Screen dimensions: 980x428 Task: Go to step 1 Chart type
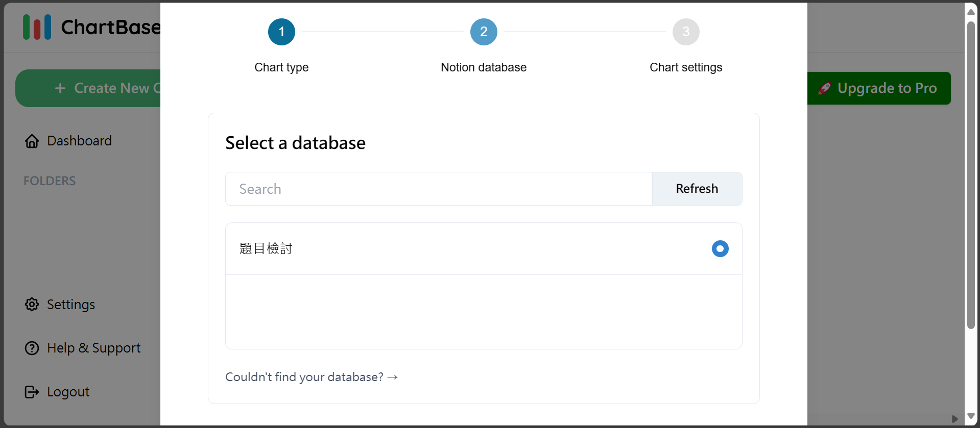click(x=281, y=32)
